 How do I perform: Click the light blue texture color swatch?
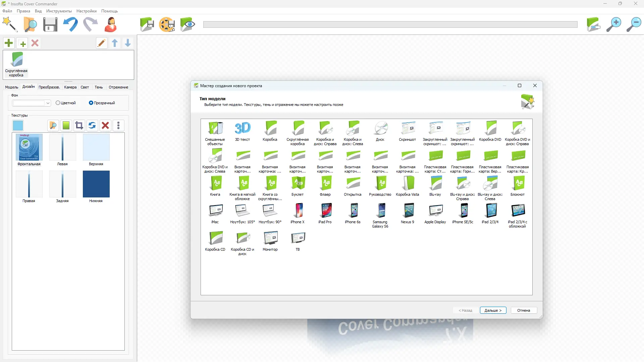(18, 125)
